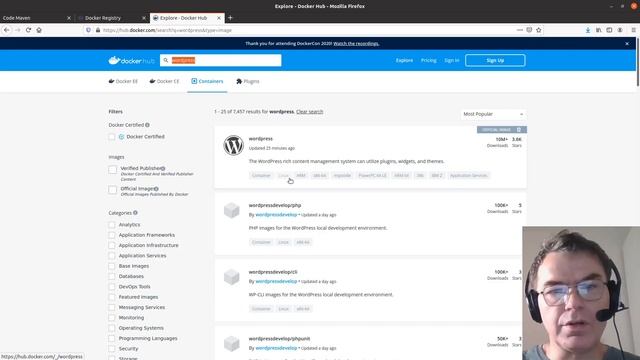Click the tracking protection shield icon

point(89,30)
